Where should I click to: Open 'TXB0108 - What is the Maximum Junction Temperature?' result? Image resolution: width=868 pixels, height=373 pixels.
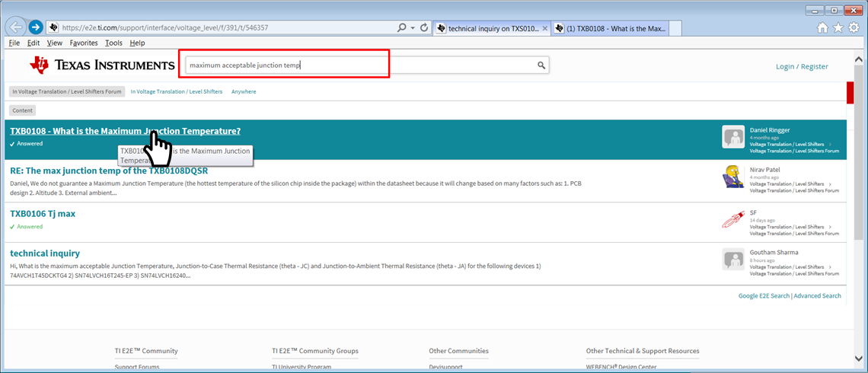tap(125, 131)
